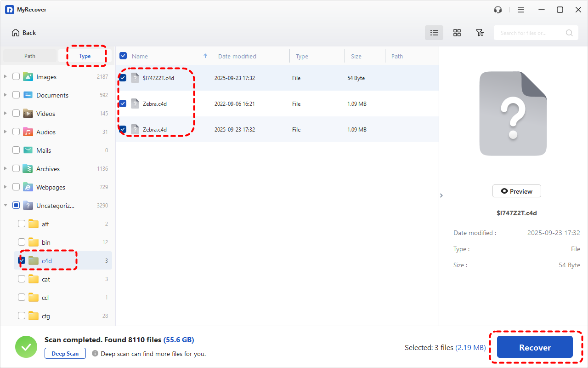The height and width of the screenshot is (368, 588).
Task: Sort by Path column header
Action: [397, 56]
